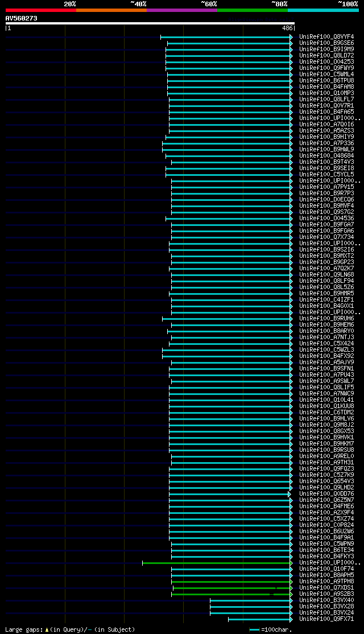Select the UniRef100_A9TH31 label
Viewport: 364px width, 634px height.
tap(327, 463)
